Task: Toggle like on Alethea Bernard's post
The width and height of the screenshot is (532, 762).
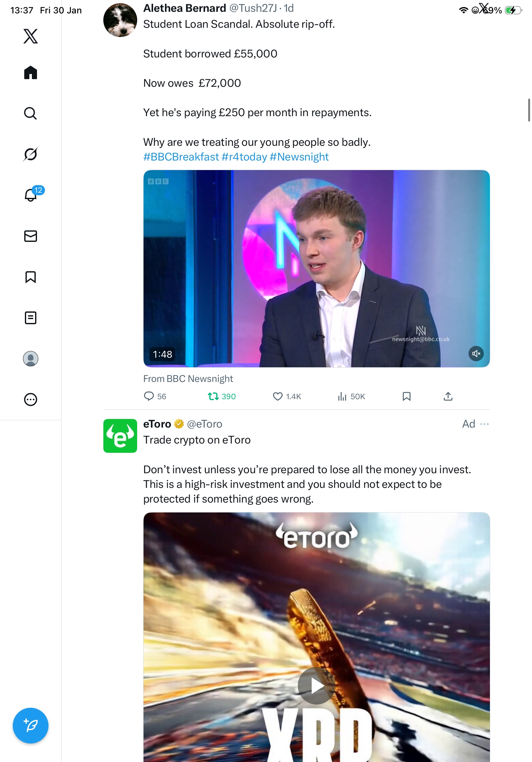Action: click(277, 396)
